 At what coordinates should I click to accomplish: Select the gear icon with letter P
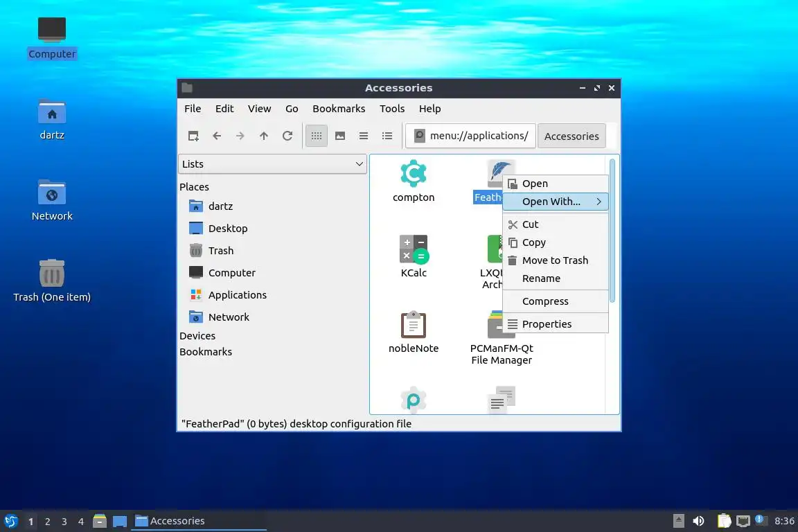coord(414,400)
